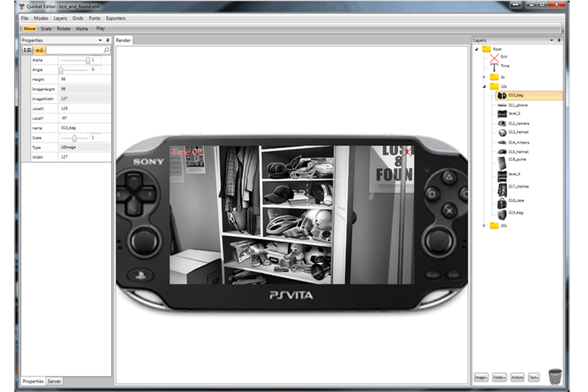The image size is (588, 392).
Task: Open the Grids menu
Action: click(x=78, y=18)
